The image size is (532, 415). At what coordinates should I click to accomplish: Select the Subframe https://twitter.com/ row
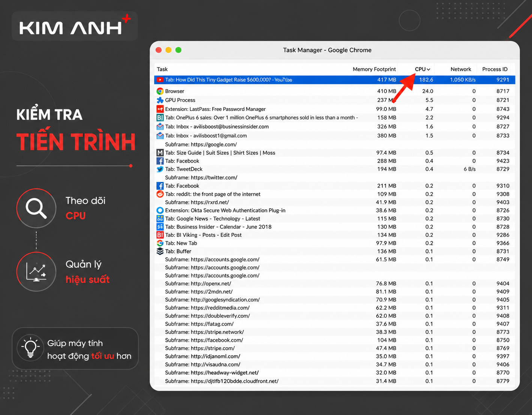click(x=334, y=178)
